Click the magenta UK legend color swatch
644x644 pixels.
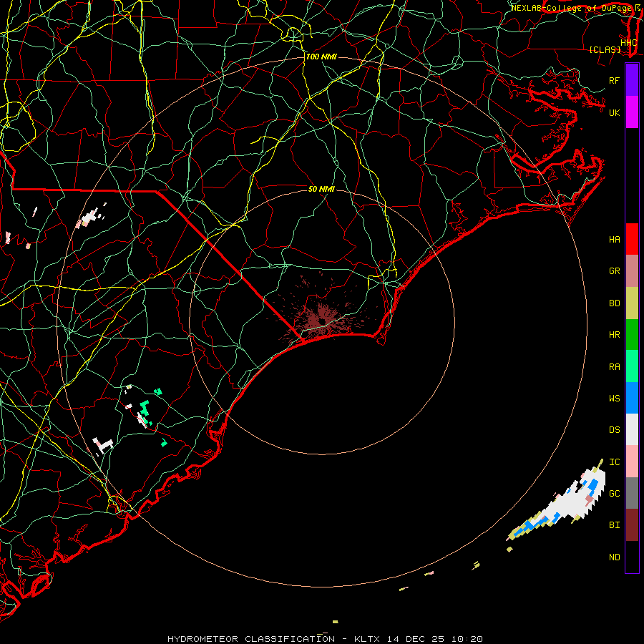[x=632, y=112]
